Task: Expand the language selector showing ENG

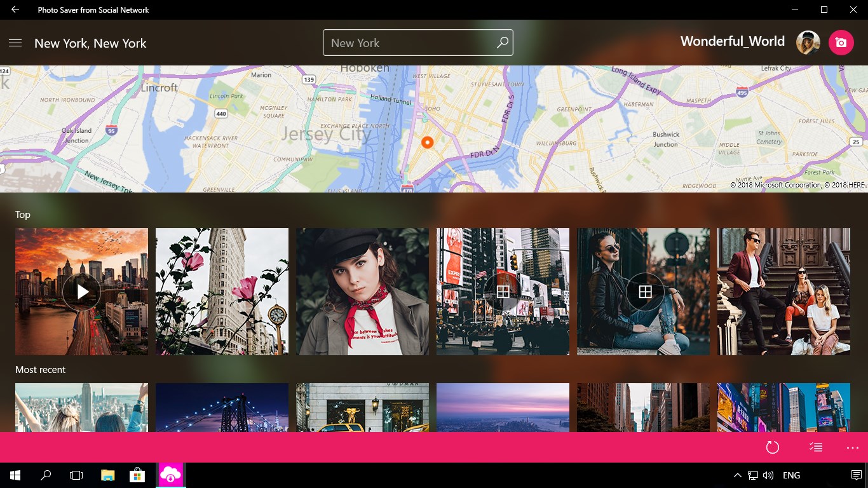Action: (791, 475)
